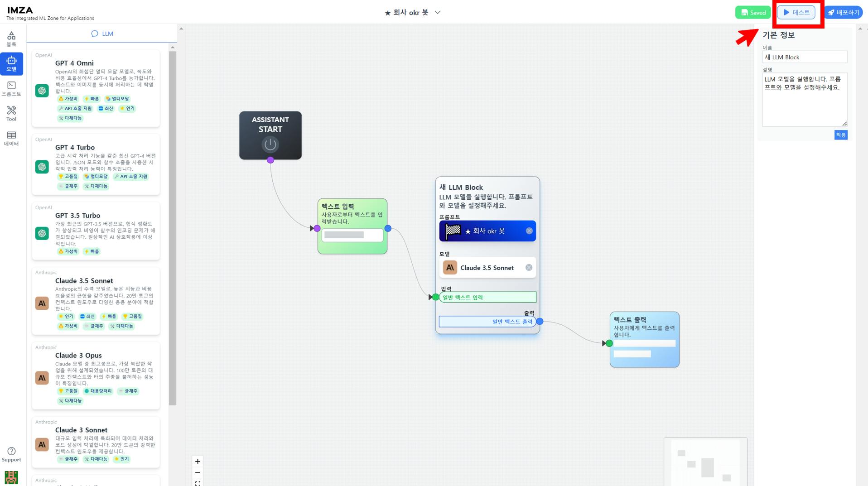Screen dimensions: 868x486
Task: Click the Claude 3.5 Sonnet list icon
Action: click(42, 303)
